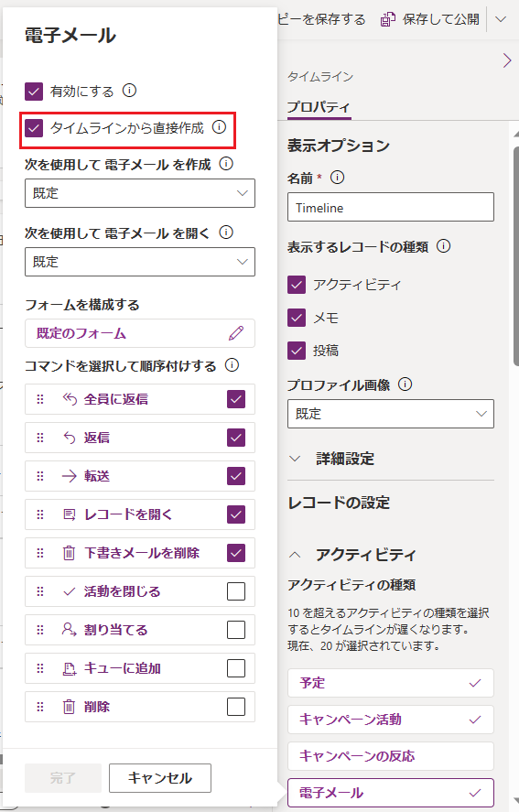Click the 完了 button

(x=63, y=778)
